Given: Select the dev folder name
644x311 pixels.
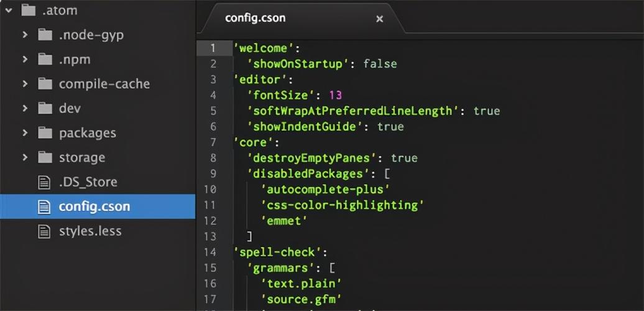Looking at the screenshot, I should (x=70, y=108).
